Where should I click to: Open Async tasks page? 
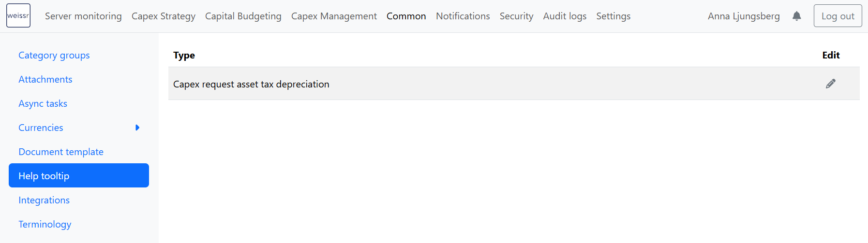(x=43, y=103)
